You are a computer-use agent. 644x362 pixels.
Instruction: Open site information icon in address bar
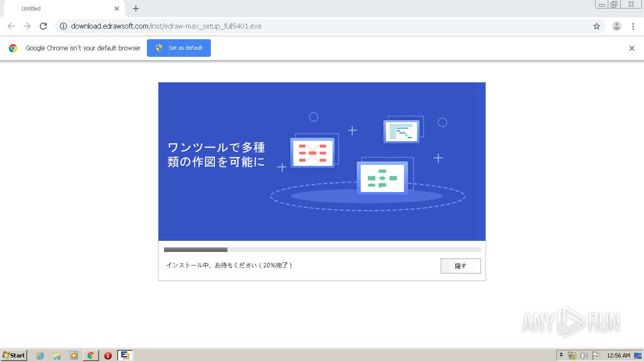point(63,26)
